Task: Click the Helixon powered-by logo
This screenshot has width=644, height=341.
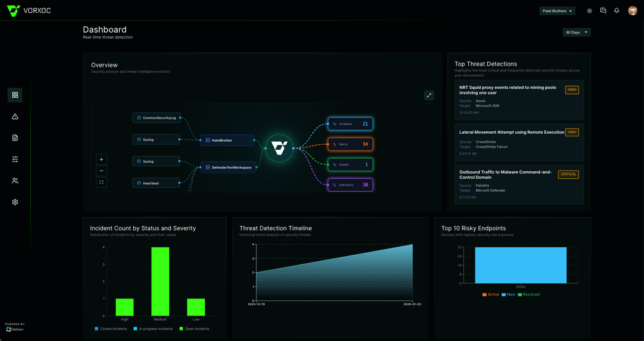Action: click(x=15, y=329)
